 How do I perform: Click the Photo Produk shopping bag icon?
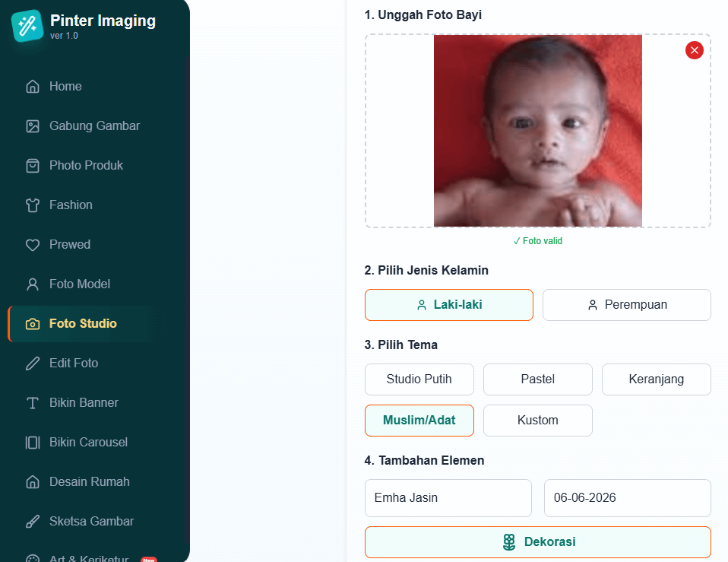(x=33, y=166)
